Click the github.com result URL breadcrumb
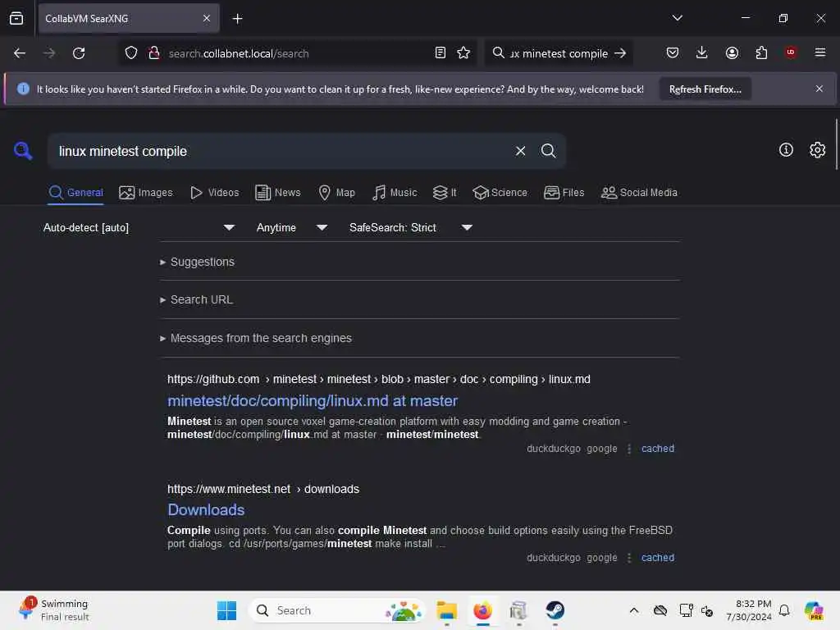The height and width of the screenshot is (630, 840). (x=379, y=379)
